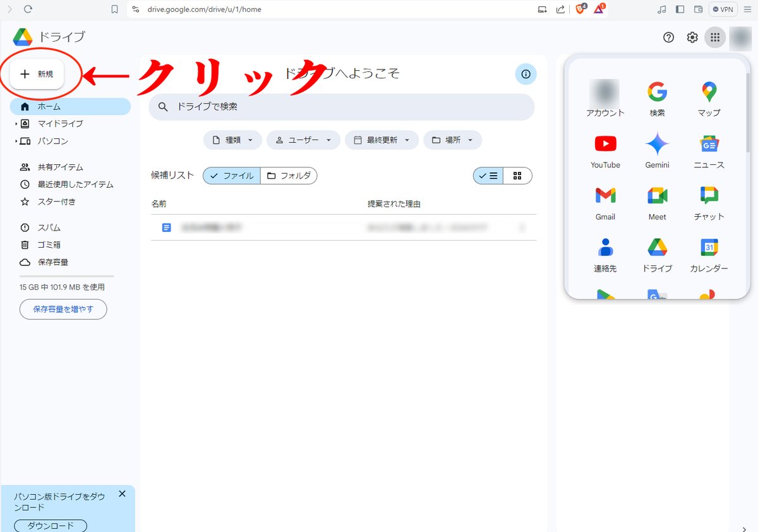
Task: Open マップ app in apps panel
Action: 709,99
